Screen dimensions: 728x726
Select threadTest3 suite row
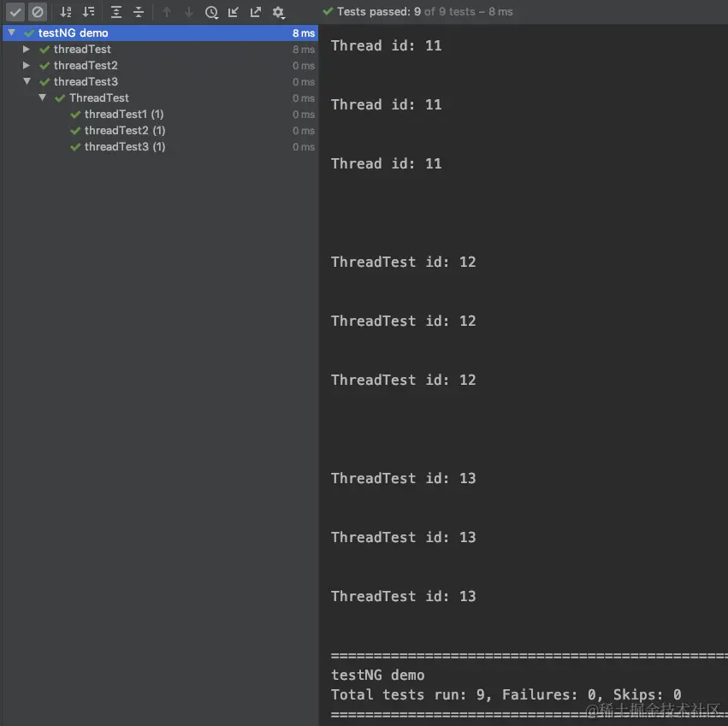coord(160,82)
